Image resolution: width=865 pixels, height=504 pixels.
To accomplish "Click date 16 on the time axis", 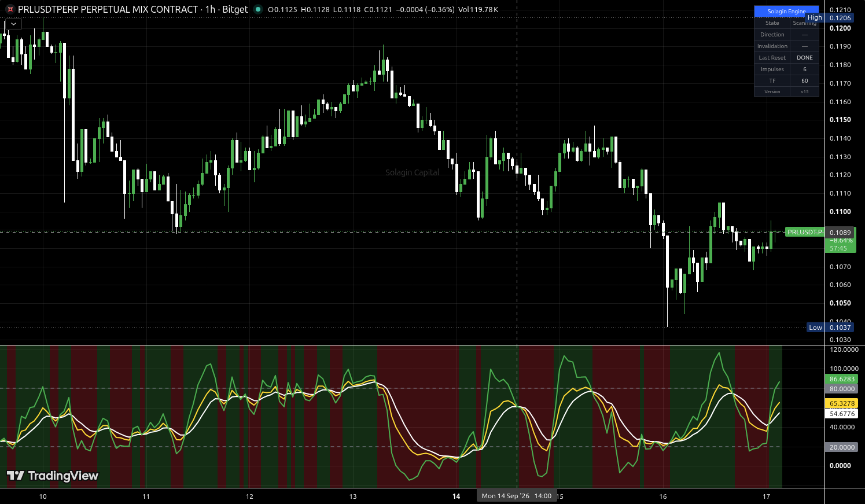I will 663,496.
